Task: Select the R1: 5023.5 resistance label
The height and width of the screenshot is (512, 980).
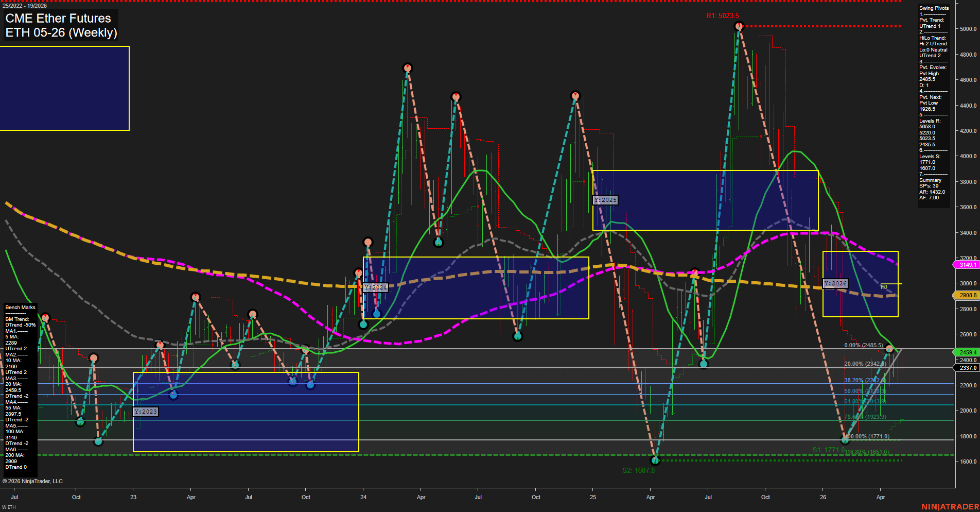Action: (x=722, y=15)
